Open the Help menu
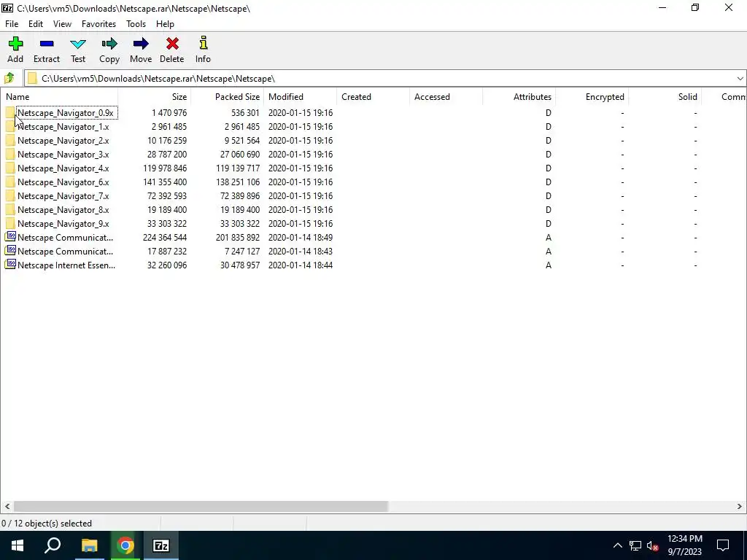Viewport: 747px width, 560px height. click(x=165, y=24)
